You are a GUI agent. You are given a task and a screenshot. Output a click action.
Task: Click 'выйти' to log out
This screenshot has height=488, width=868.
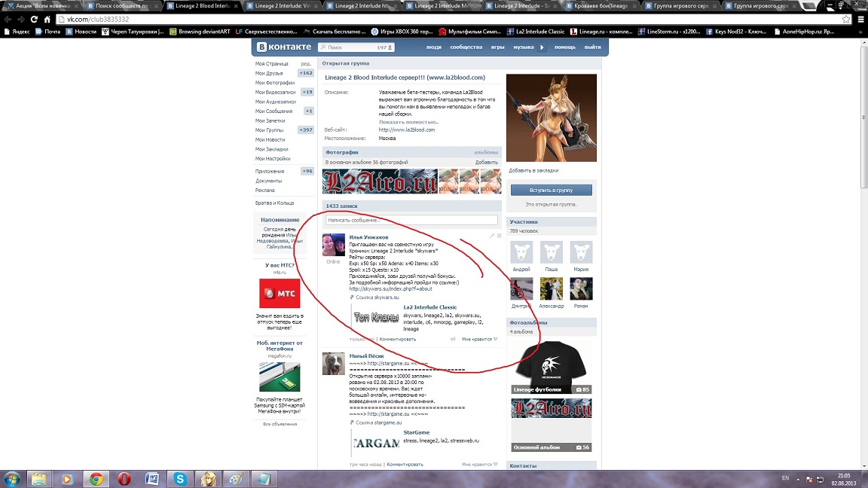[x=592, y=47]
